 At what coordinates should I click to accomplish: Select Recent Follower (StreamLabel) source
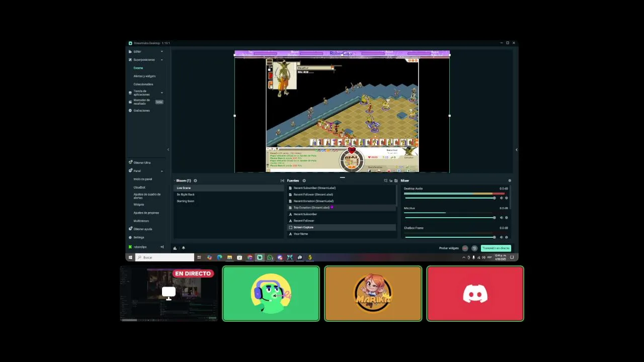pos(342,195)
